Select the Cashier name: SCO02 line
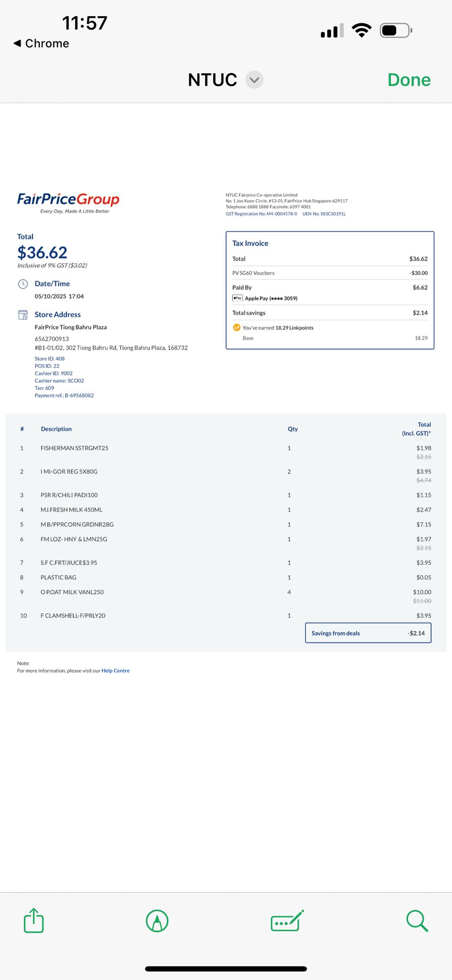 (x=59, y=381)
